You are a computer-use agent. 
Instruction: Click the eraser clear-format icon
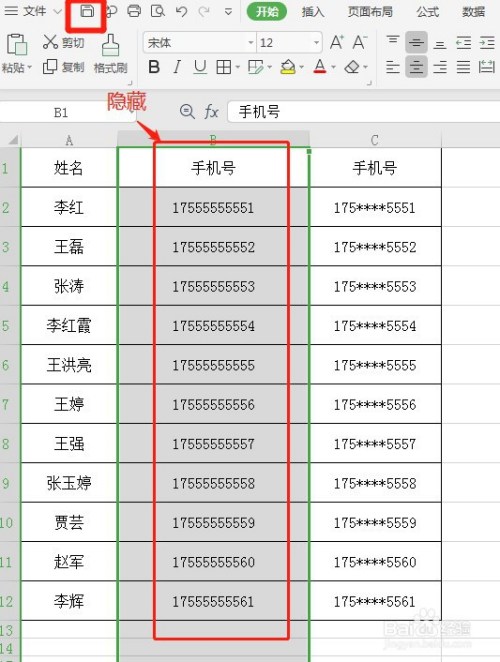352,67
